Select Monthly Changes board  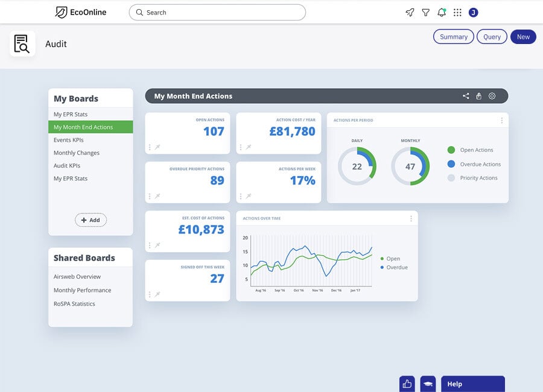click(91, 153)
